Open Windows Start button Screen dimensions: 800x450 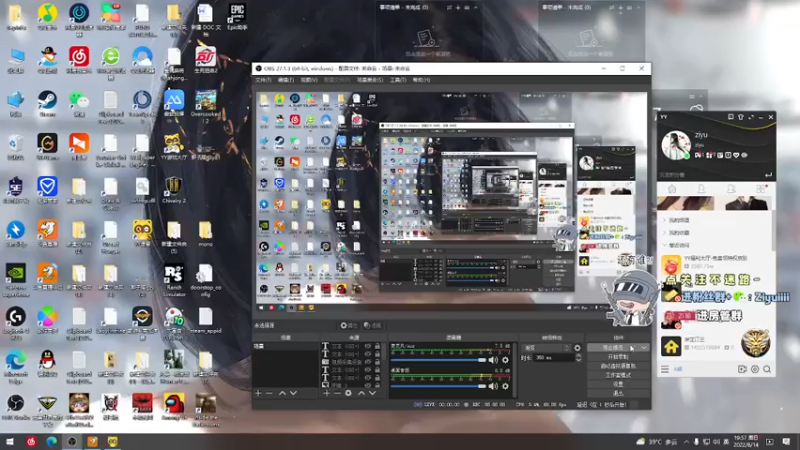tap(9, 441)
